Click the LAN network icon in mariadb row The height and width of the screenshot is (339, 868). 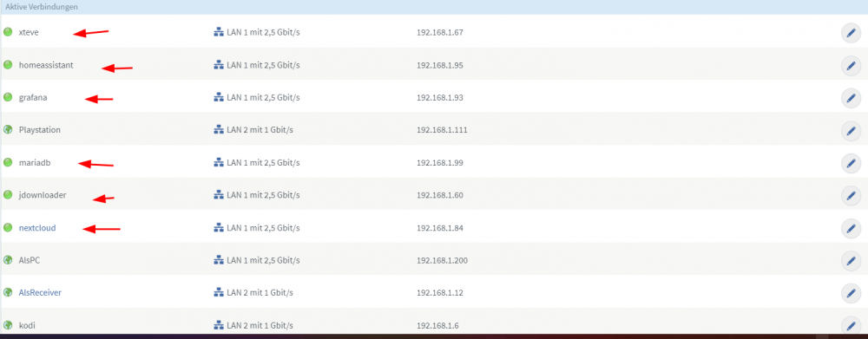pos(218,163)
